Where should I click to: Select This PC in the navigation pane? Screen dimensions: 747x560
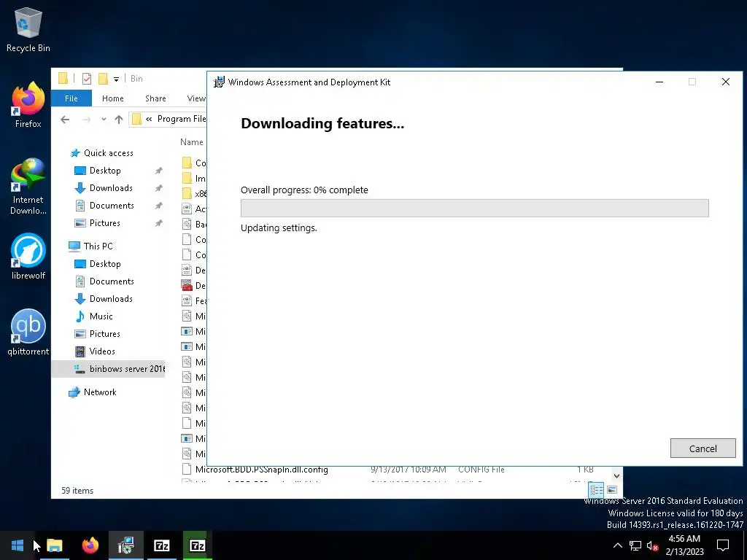pyautogui.click(x=98, y=246)
